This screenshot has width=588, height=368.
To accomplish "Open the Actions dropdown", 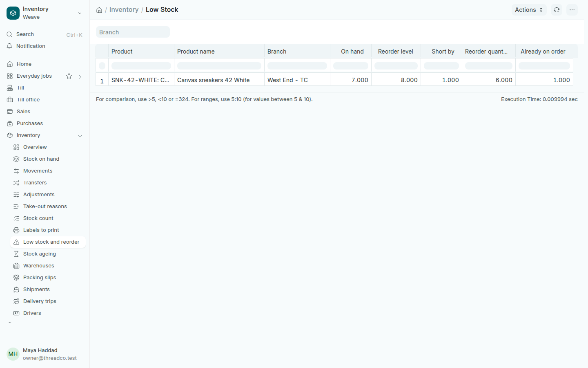I will pyautogui.click(x=529, y=10).
